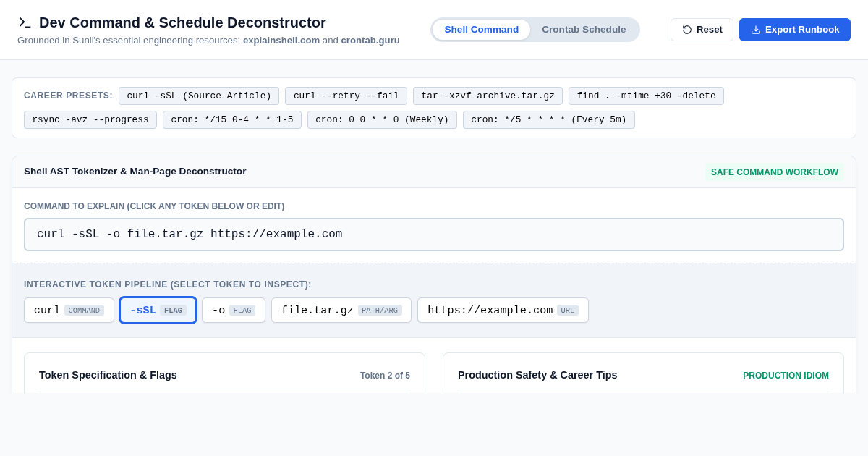The height and width of the screenshot is (456, 868).
Task: Click the INTERACTIVE TOKEN PIPELINE label
Action: click(168, 284)
